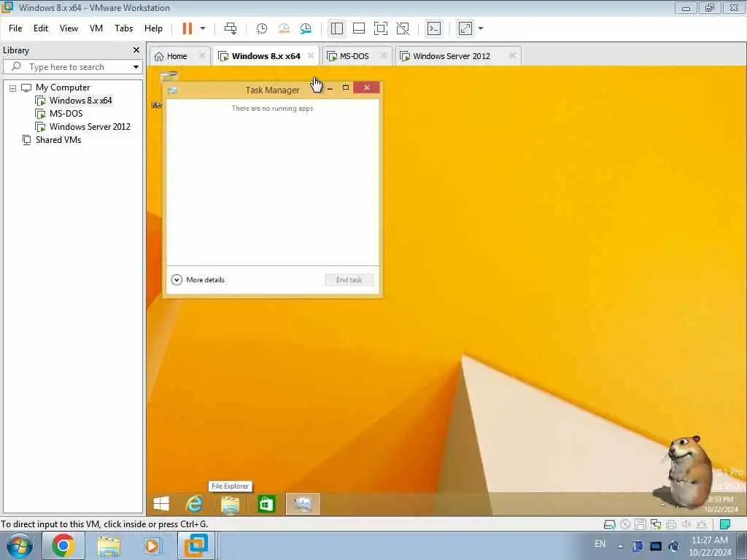Expand More details in Task Manager
Viewport: 747px width, 560px height.
click(x=198, y=280)
